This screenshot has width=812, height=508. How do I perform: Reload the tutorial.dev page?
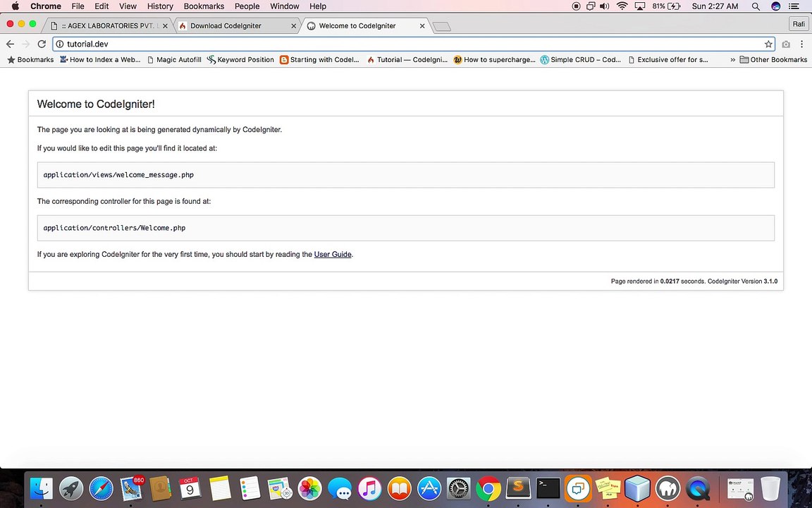[x=42, y=44]
